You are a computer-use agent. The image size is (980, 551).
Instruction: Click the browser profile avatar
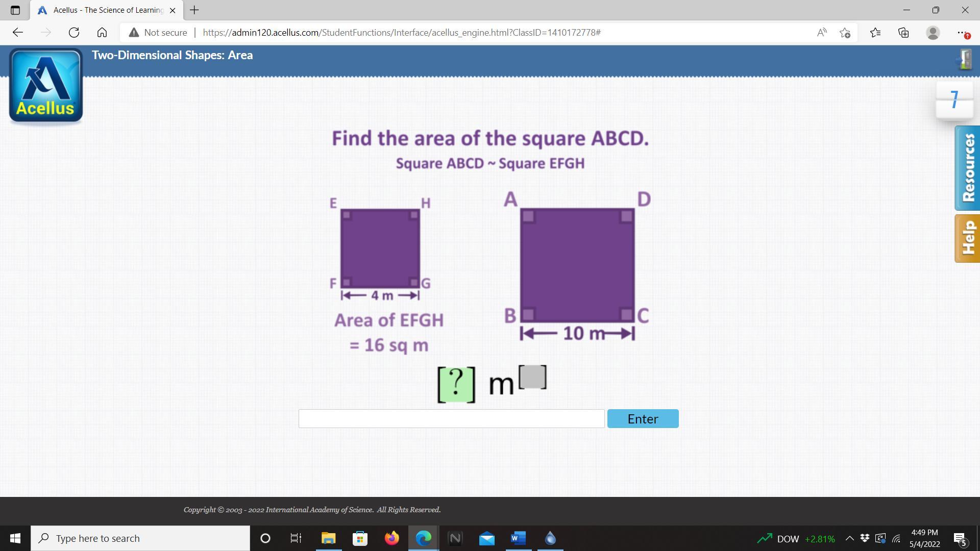[933, 33]
